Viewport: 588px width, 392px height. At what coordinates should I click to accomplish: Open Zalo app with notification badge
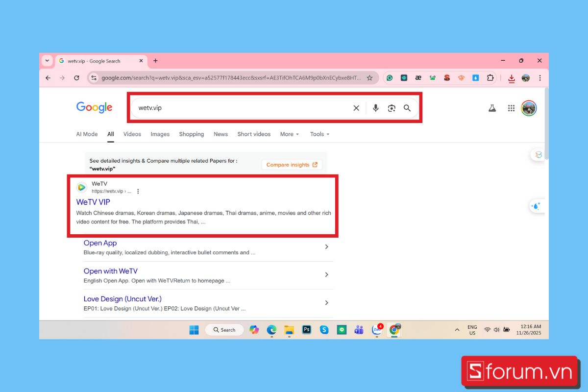pyautogui.click(x=377, y=329)
